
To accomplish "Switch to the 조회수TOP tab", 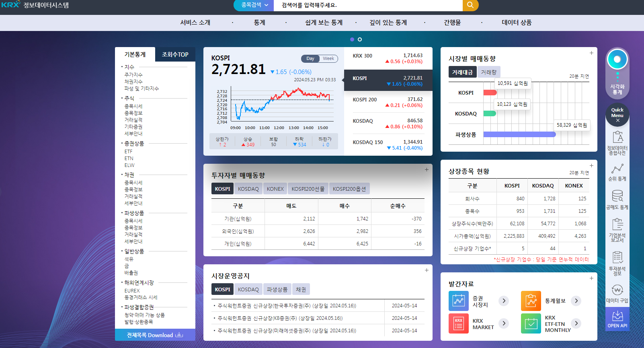I will tap(175, 54).
